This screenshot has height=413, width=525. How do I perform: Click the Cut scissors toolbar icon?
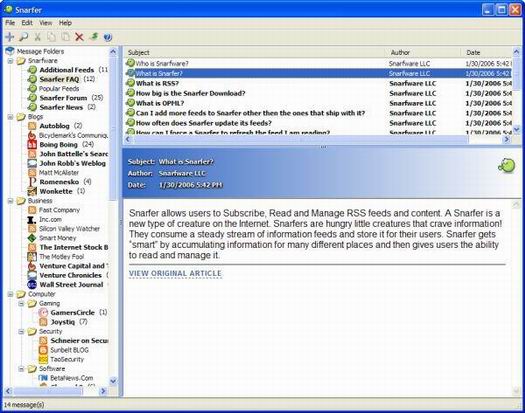tap(38, 37)
